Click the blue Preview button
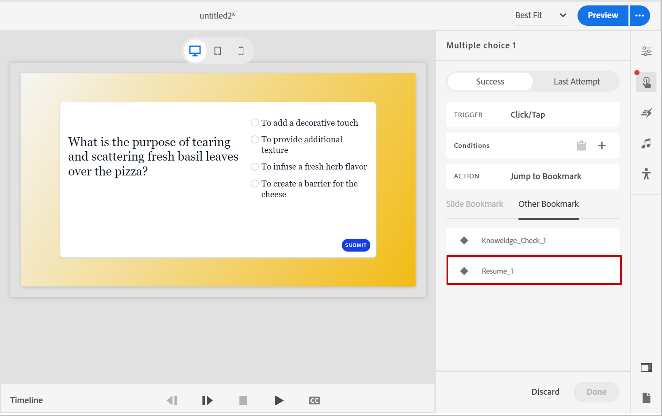This screenshot has height=416, width=662. pos(602,15)
